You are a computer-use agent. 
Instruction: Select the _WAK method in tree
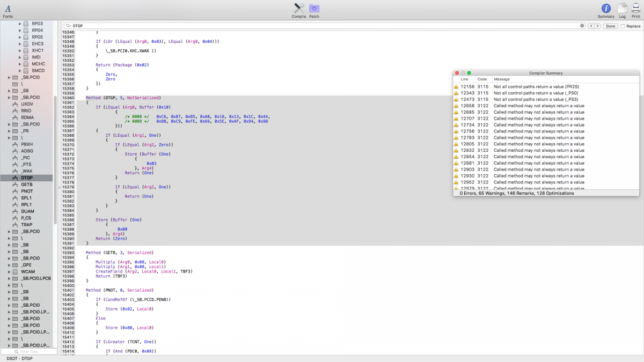27,171
